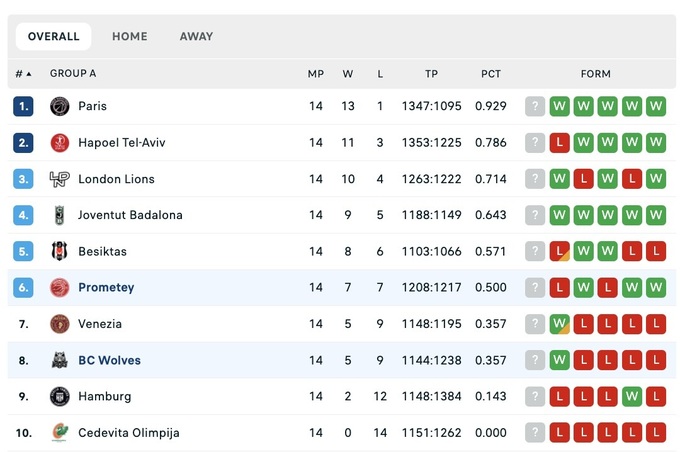This screenshot has height=452, width=680.
Task: Click Hapoel Tel-Aviv's red L form badge
Action: click(x=560, y=143)
